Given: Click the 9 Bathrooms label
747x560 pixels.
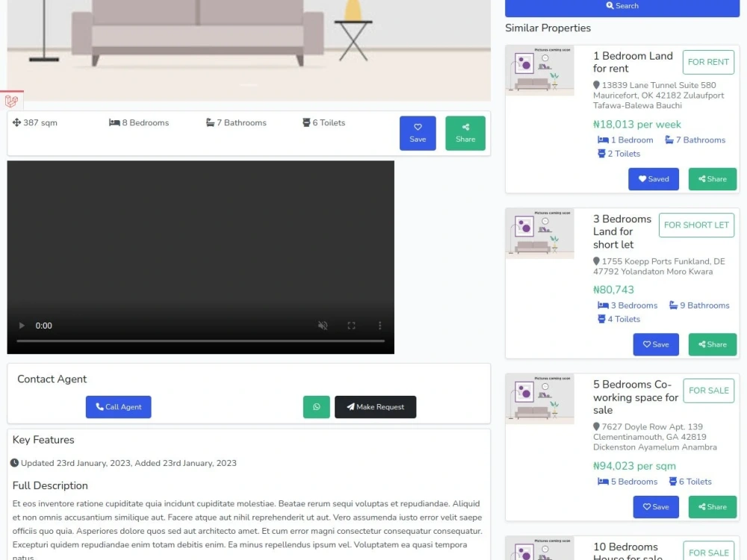Looking at the screenshot, I should 699,305.
